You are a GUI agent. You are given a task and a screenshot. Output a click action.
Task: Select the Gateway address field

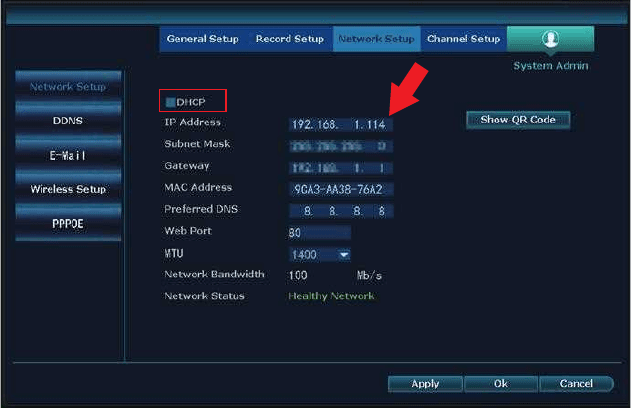pyautogui.click(x=340, y=168)
